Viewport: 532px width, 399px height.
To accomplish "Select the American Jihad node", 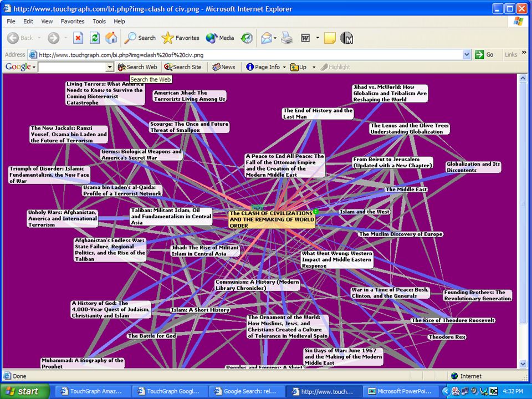I will click(x=190, y=96).
